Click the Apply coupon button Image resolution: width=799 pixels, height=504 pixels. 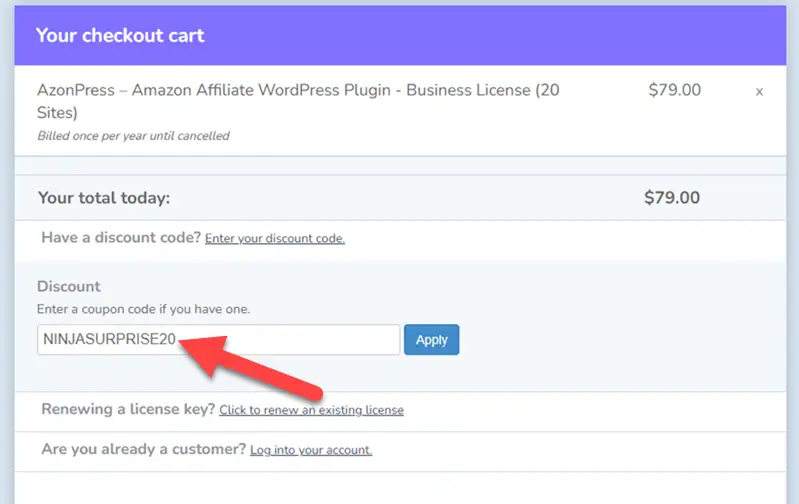click(432, 339)
